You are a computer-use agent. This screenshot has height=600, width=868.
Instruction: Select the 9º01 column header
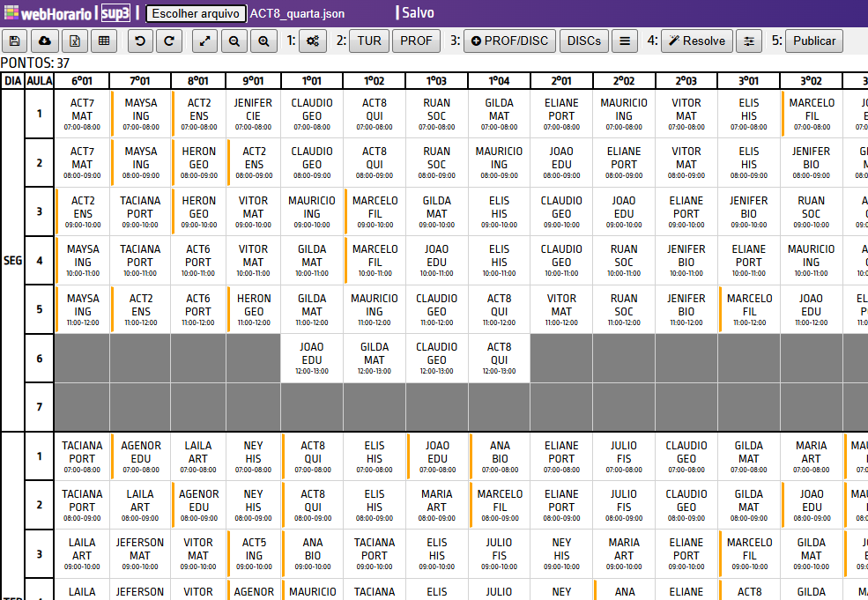coord(254,81)
